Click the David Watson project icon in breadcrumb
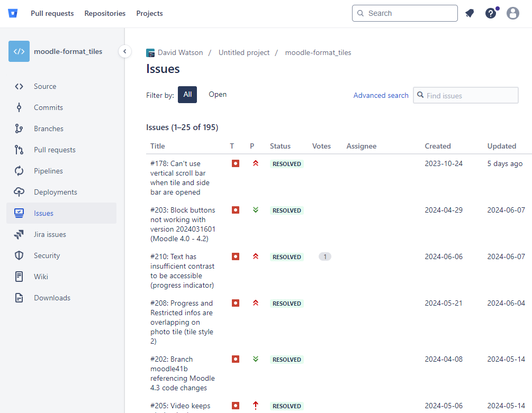This screenshot has height=413, width=532. [150, 53]
